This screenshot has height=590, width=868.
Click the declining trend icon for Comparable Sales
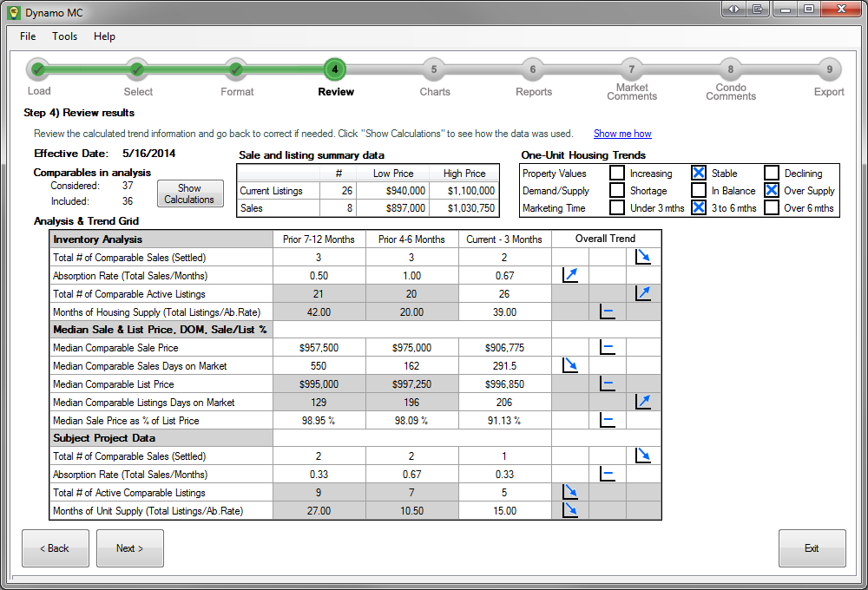643,257
